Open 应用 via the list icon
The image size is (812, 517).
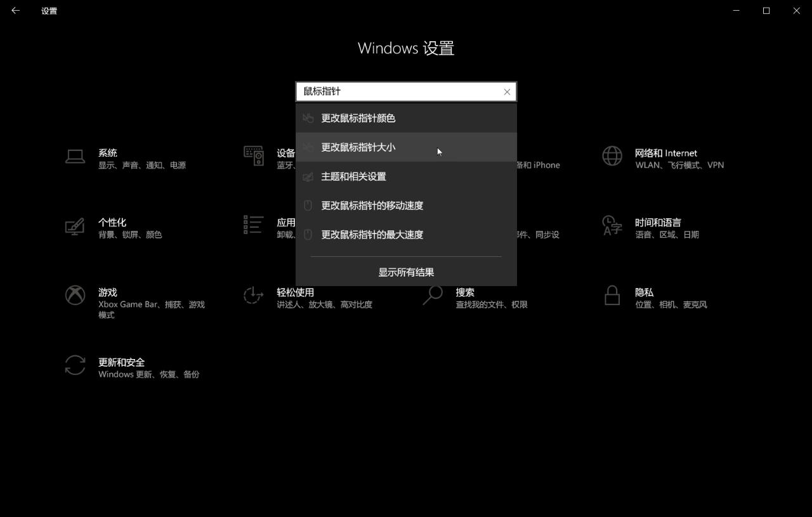tap(252, 226)
